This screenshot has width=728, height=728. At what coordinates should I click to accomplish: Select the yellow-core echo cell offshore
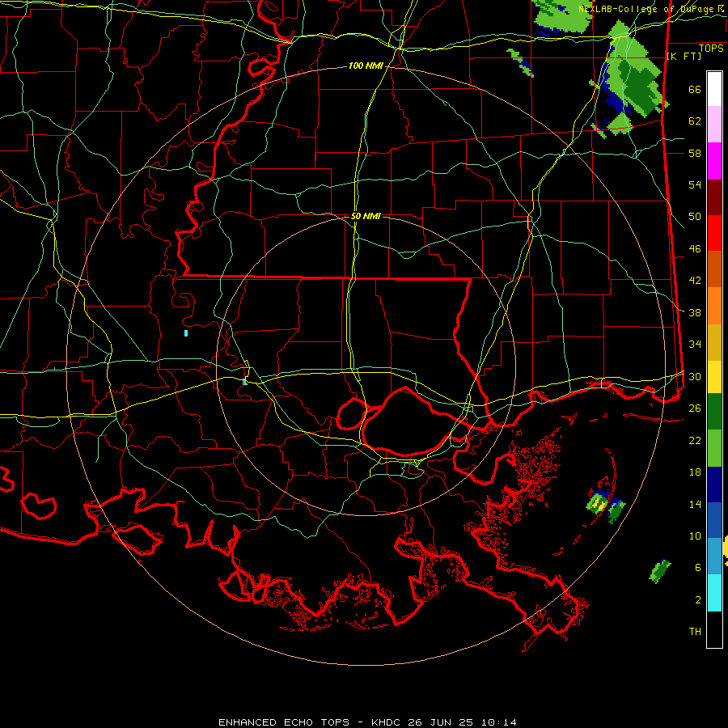click(x=600, y=502)
